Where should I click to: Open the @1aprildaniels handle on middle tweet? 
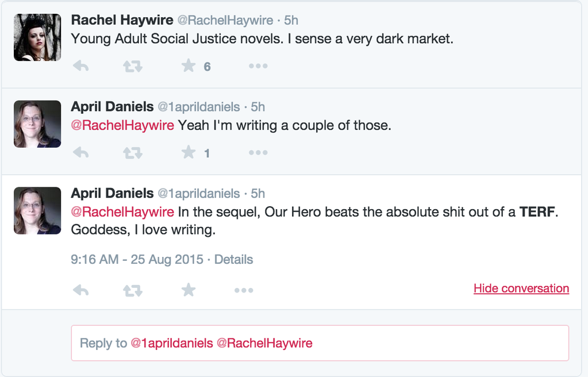(x=199, y=107)
